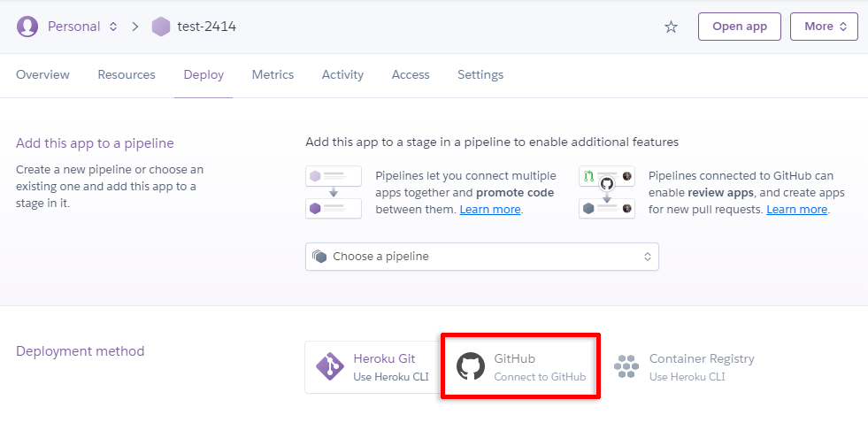Screen dimensions: 868x423
Task: Open the Metrics tab
Action: [x=273, y=74]
